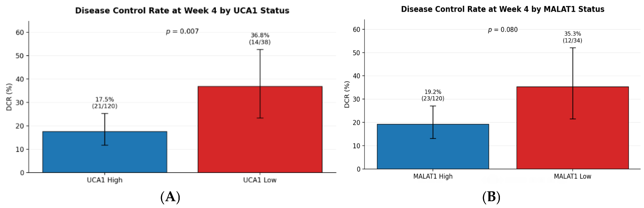Click the MALAT1 Low x-axis label

pyautogui.click(x=572, y=176)
